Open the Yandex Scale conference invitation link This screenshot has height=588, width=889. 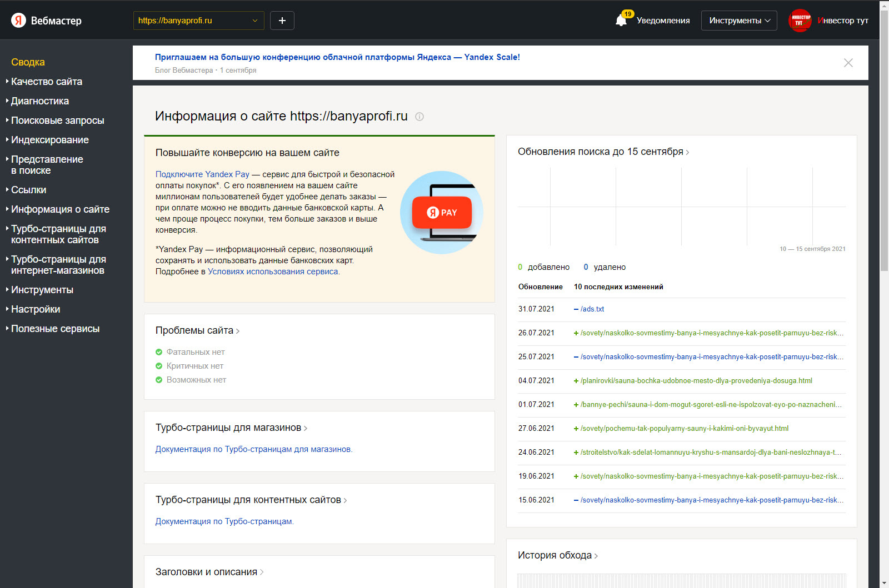click(x=337, y=57)
